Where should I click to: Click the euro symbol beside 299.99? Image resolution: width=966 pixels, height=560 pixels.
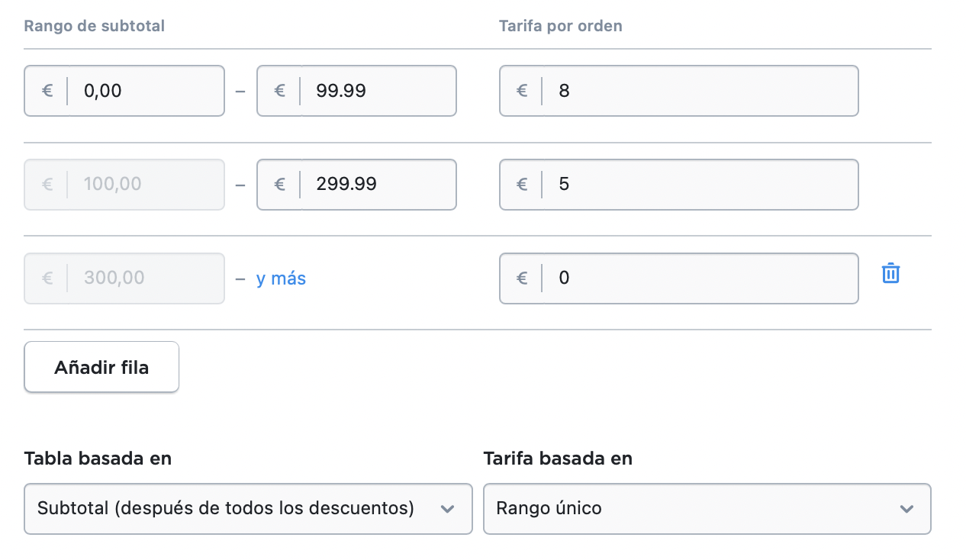(x=279, y=184)
